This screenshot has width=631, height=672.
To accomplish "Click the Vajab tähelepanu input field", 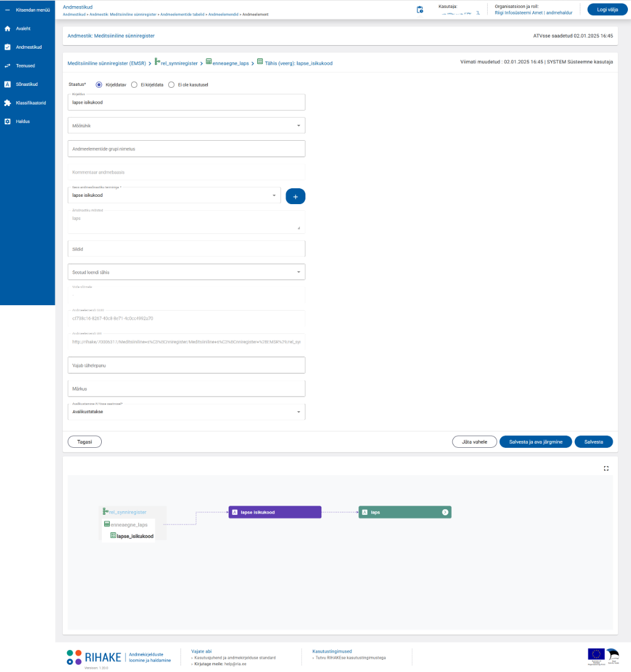I will pos(186,365).
